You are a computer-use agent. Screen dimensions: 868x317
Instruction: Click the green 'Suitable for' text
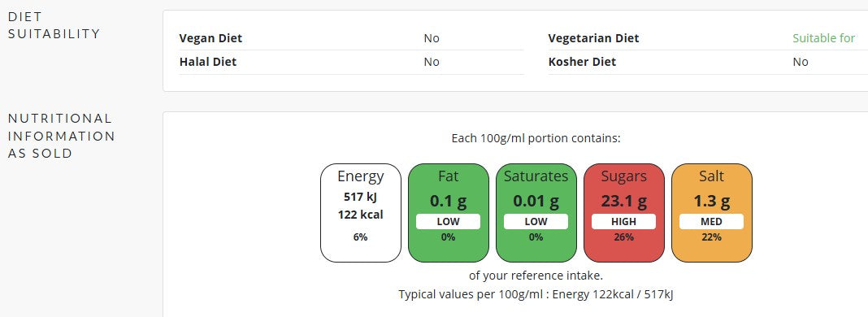[x=824, y=38]
